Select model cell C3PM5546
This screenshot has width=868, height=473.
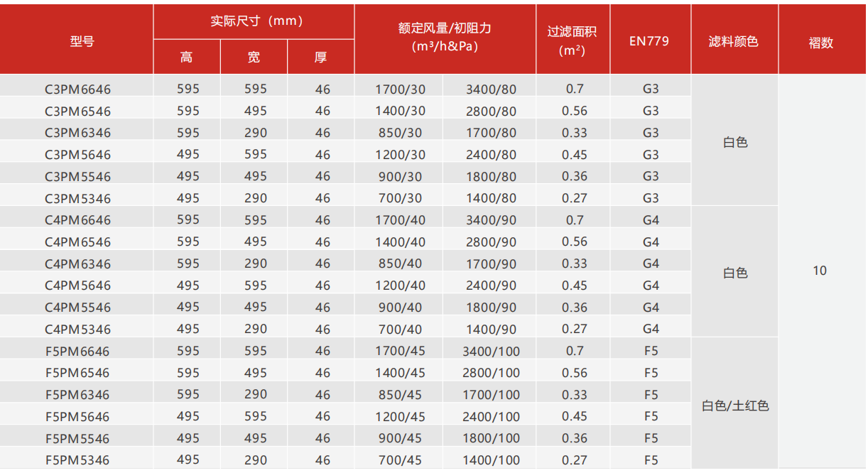(x=77, y=177)
